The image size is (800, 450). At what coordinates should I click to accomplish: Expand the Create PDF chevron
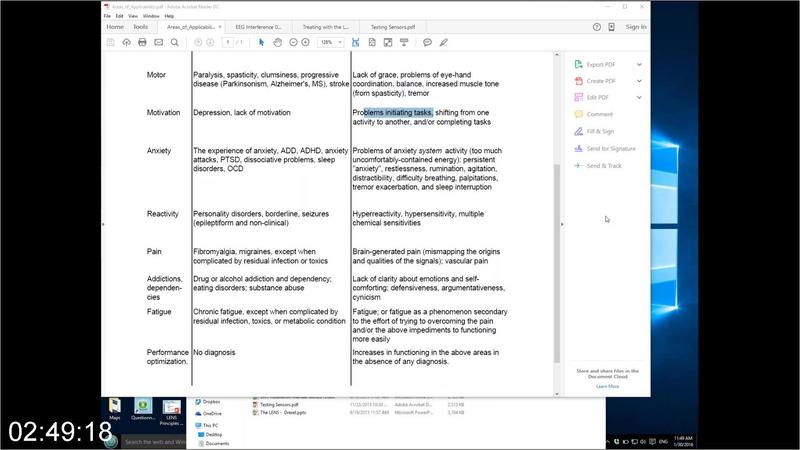click(639, 81)
